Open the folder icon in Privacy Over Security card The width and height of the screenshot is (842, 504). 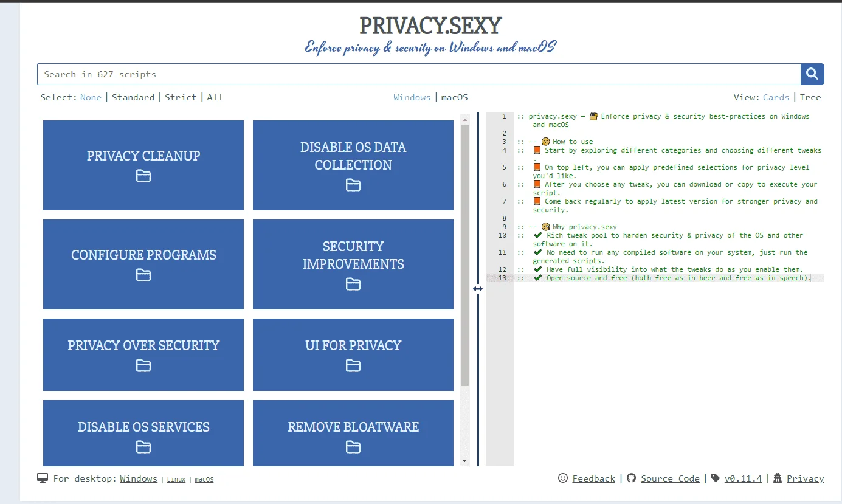pyautogui.click(x=143, y=365)
